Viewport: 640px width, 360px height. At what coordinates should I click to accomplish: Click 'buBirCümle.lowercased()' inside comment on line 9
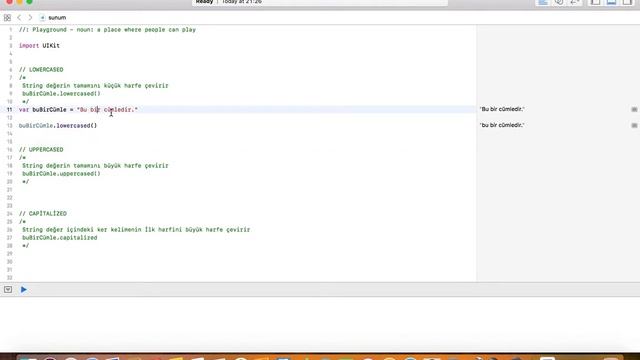tap(61, 94)
